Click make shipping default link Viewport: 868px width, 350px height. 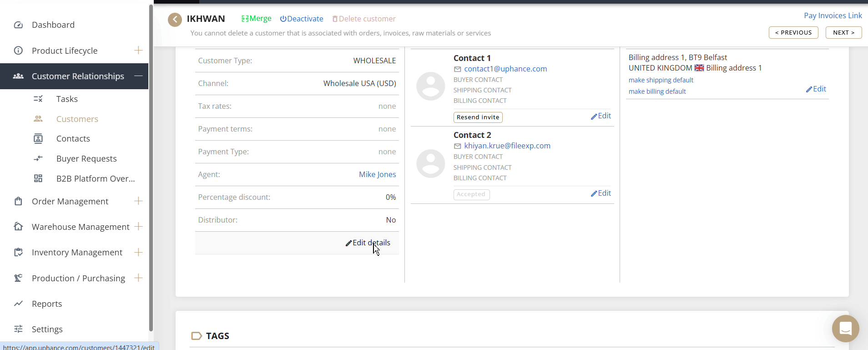click(x=661, y=80)
